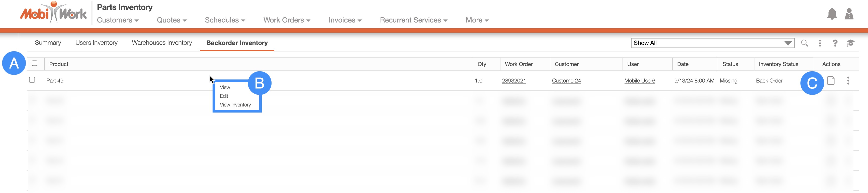
Task: Open the graduation cap training icon
Action: (850, 43)
